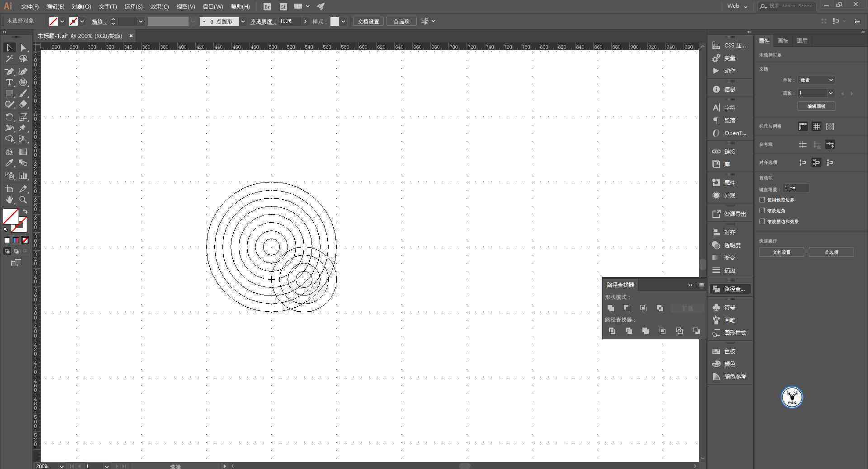The width and height of the screenshot is (868, 469).
Task: Click 文档设置 under 快速操作
Action: [x=781, y=252]
